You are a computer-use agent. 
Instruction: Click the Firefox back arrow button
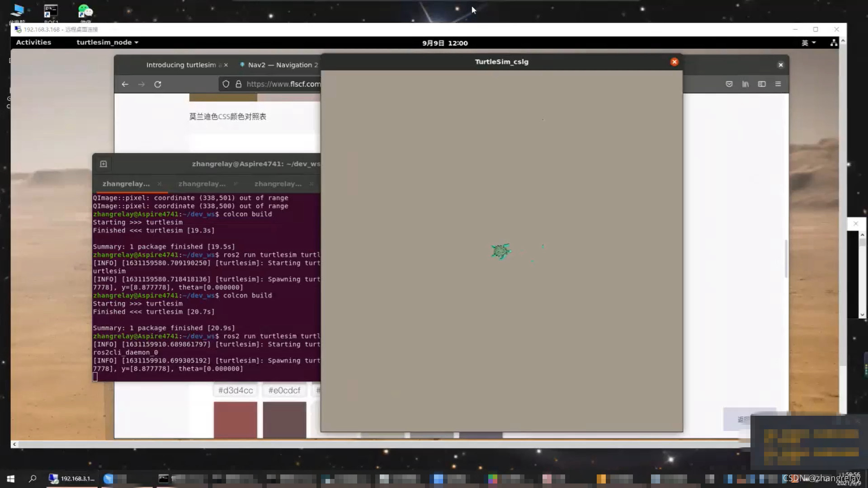click(x=125, y=84)
